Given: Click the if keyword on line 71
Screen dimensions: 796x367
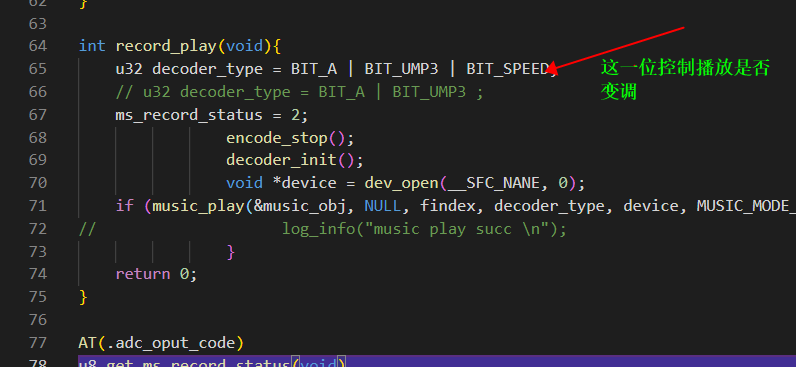Looking at the screenshot, I should click(x=124, y=206).
